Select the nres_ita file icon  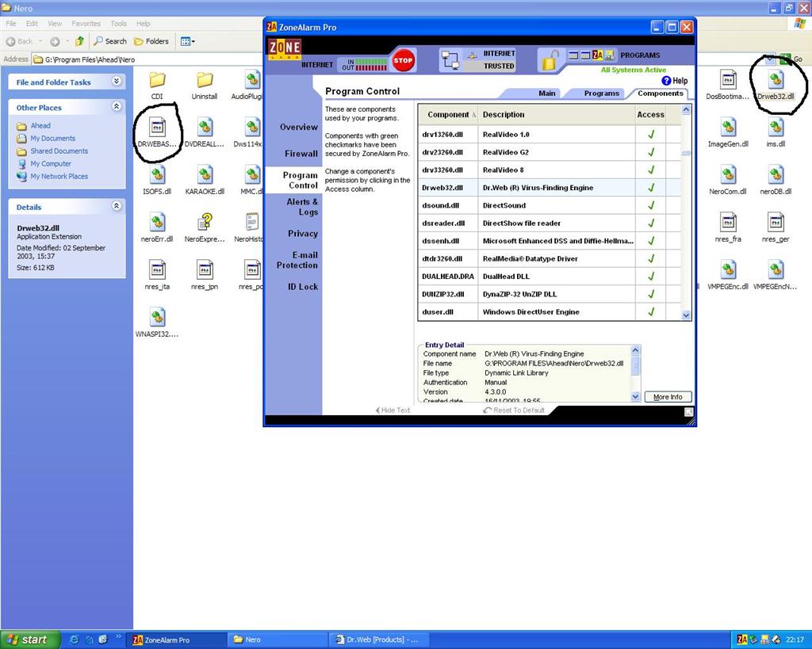click(x=157, y=270)
